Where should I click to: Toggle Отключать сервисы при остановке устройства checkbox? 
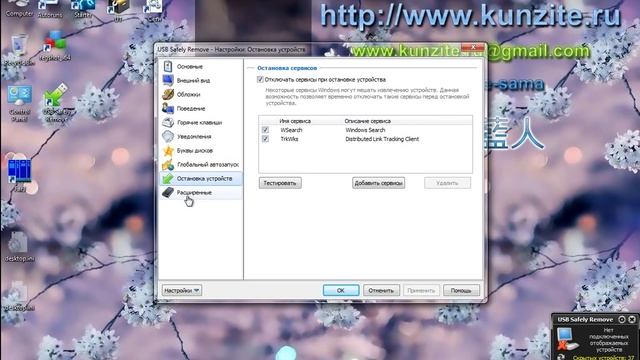(260, 80)
